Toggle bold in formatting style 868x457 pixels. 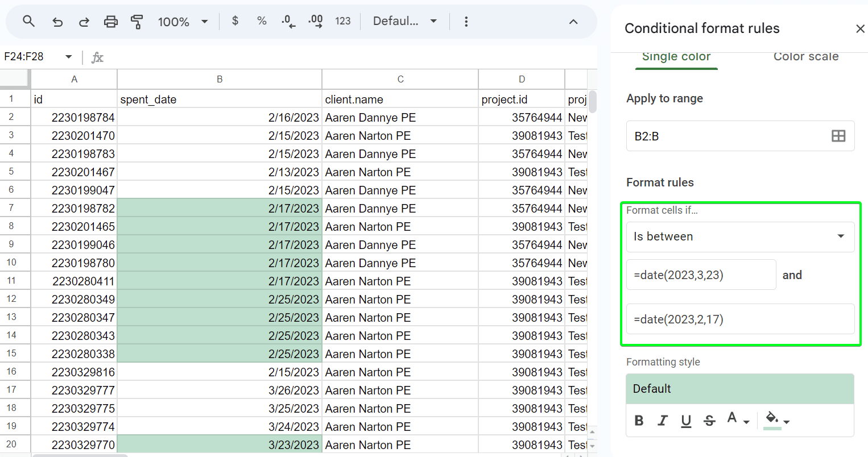click(639, 421)
